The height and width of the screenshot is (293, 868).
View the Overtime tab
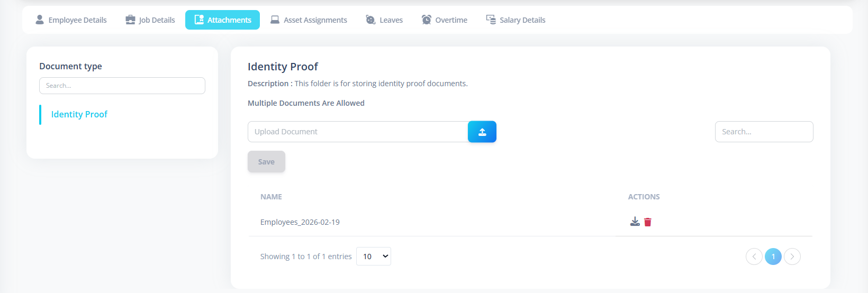click(x=445, y=20)
